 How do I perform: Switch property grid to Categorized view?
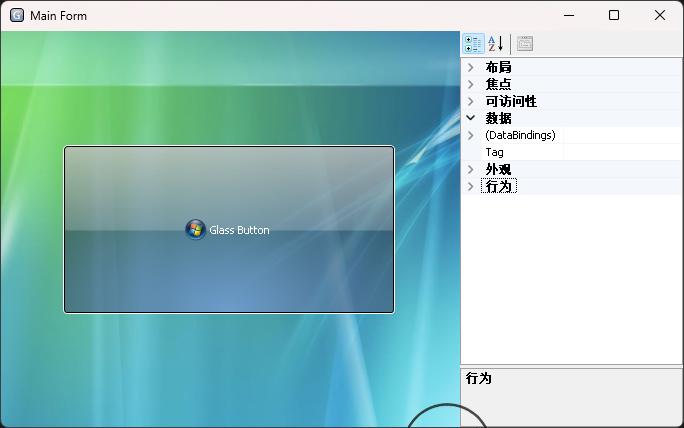[x=473, y=44]
